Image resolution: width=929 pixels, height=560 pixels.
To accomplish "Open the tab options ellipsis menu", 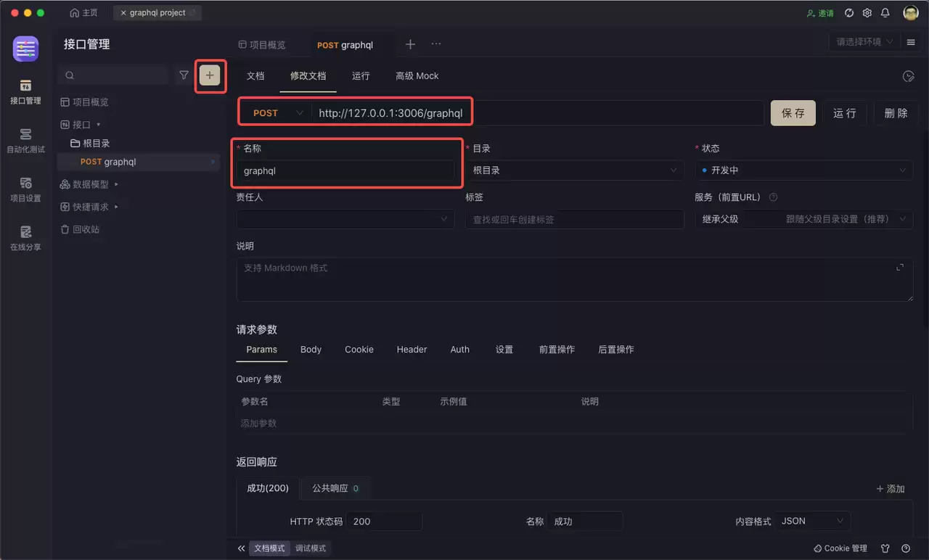I will [436, 44].
